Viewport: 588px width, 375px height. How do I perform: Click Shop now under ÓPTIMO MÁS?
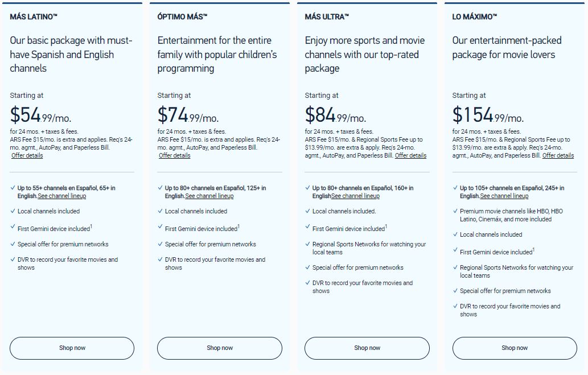[219, 348]
